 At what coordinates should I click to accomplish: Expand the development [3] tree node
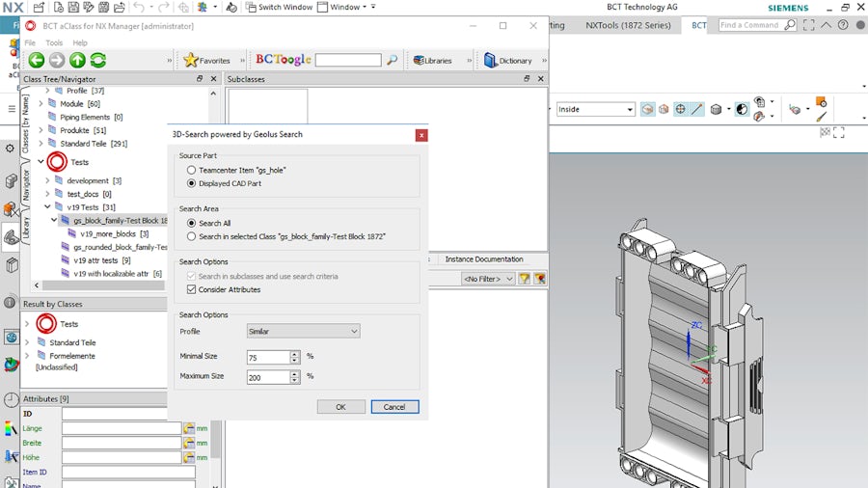[x=47, y=180]
